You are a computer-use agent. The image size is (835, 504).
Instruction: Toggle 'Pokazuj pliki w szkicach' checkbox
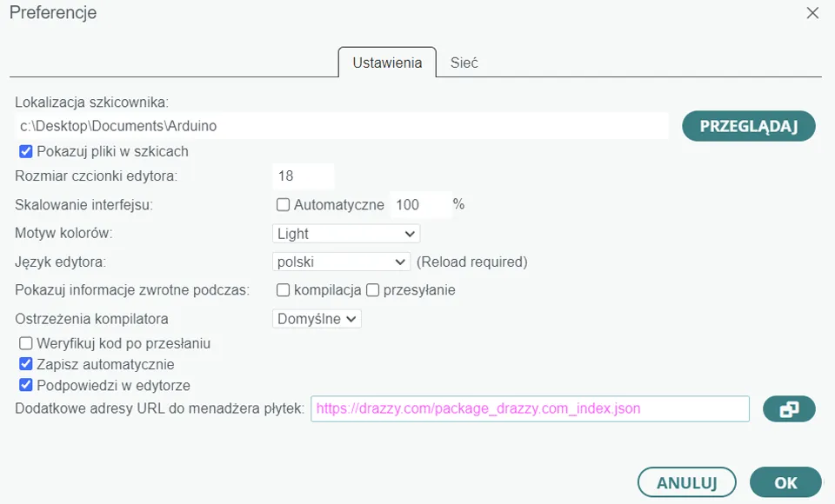tap(26, 151)
